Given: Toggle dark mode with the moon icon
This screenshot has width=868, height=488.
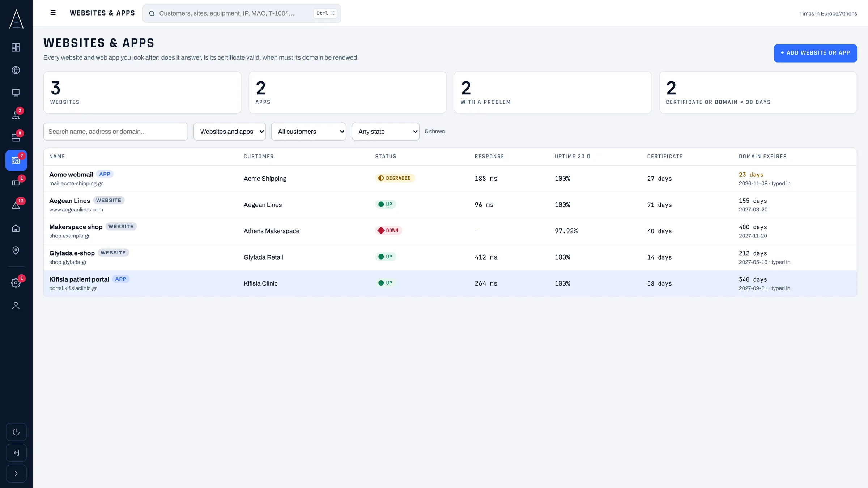Looking at the screenshot, I should click(x=16, y=432).
